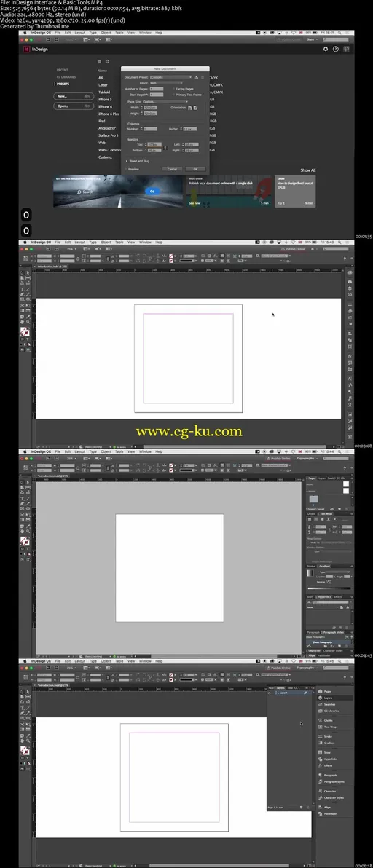Enable the Preview checkbox in New Document dialog

(127, 169)
